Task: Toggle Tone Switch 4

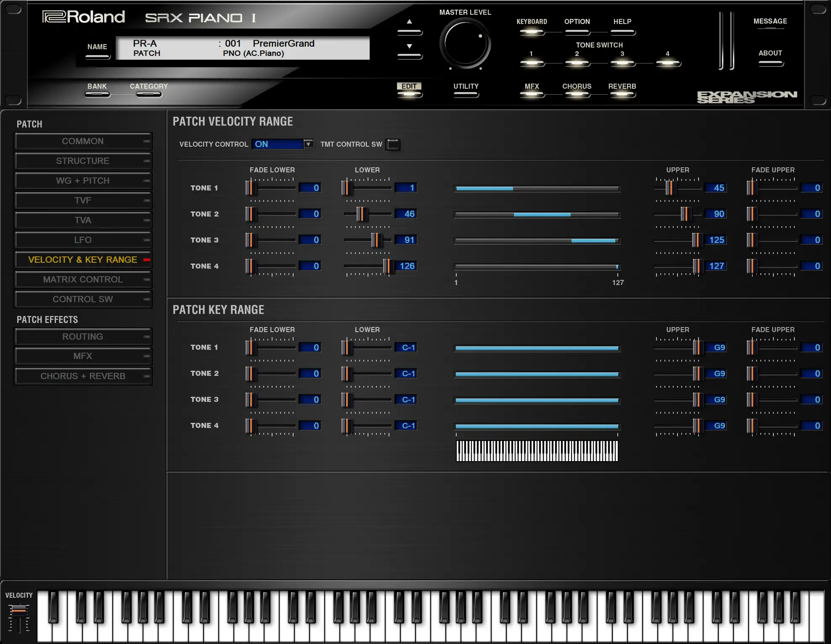Action: click(x=667, y=63)
